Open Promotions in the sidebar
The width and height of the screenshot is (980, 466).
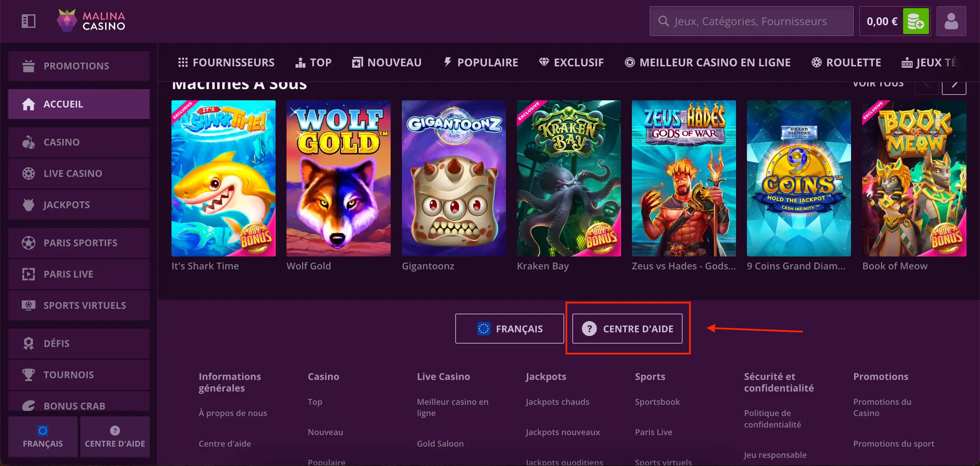79,66
